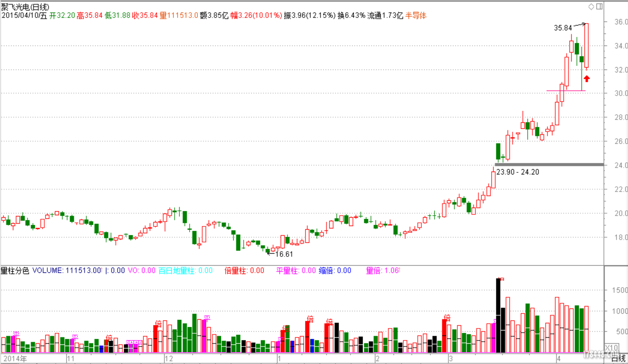Click the 2014年 timeline label
Viewport: 628px width, 364px height.
point(15,358)
